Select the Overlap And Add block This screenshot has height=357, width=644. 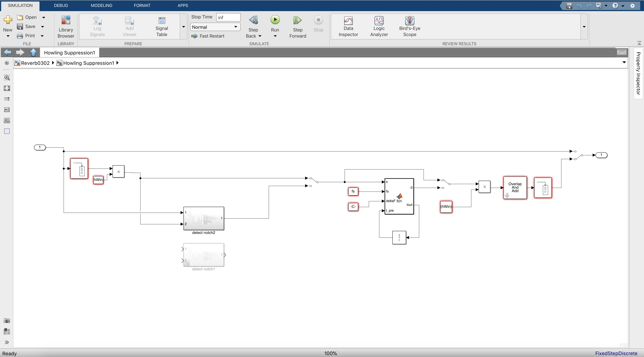click(515, 188)
